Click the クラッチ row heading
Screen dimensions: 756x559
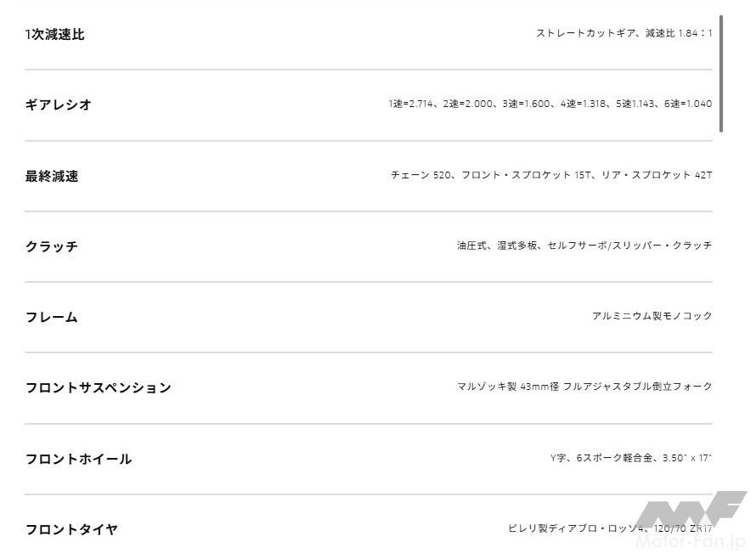coord(52,246)
